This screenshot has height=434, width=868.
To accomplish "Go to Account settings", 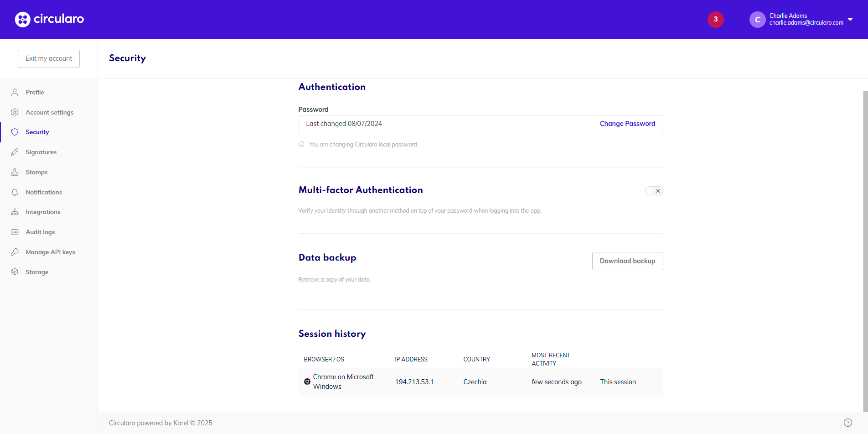I will [x=49, y=112].
